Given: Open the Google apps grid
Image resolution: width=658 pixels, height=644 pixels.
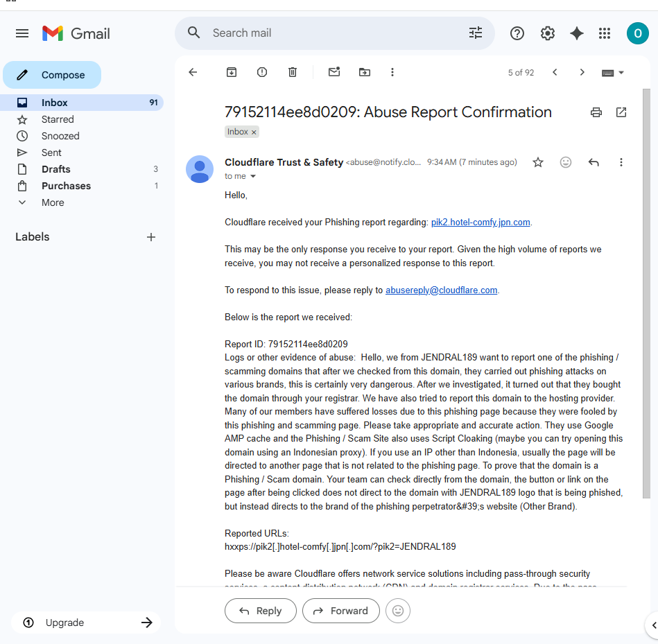Looking at the screenshot, I should [605, 33].
